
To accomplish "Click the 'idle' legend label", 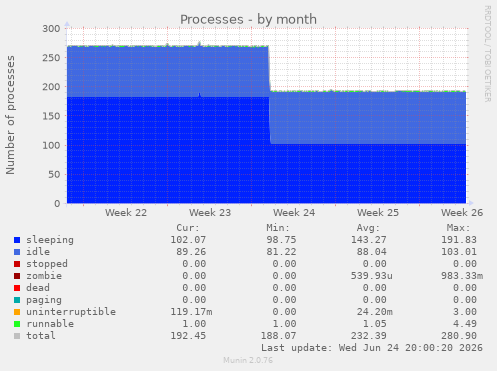I will point(38,252).
